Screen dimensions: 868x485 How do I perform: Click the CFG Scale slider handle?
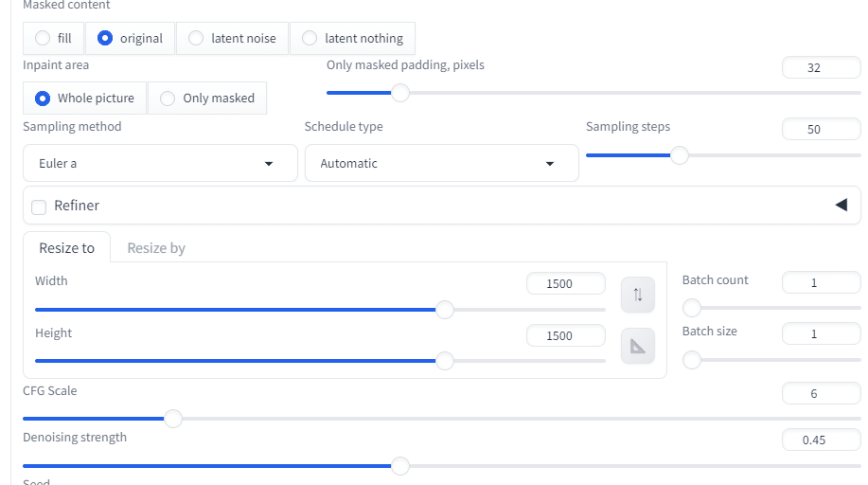click(x=173, y=419)
